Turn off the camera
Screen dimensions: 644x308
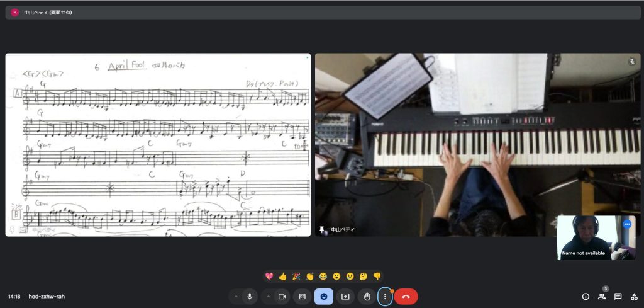click(x=282, y=297)
